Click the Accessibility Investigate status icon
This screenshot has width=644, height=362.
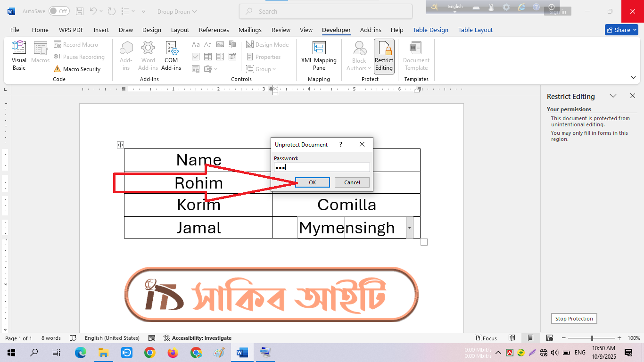[x=167, y=338]
